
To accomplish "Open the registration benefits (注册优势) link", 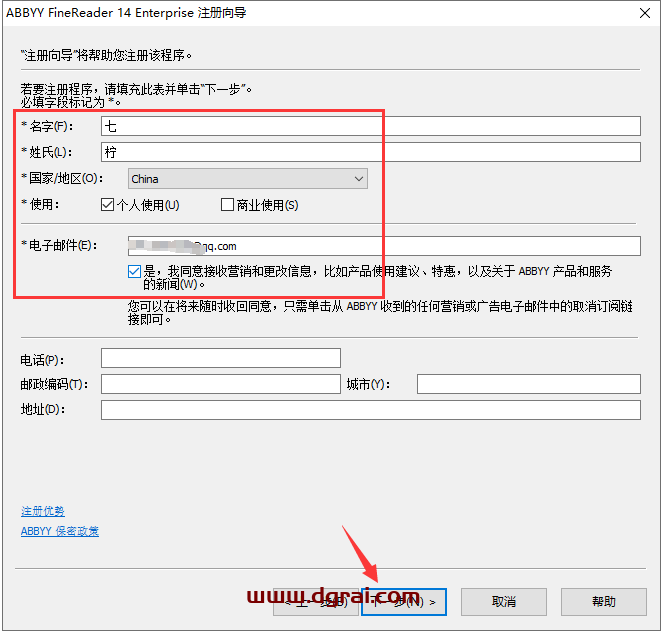I will click(x=43, y=511).
